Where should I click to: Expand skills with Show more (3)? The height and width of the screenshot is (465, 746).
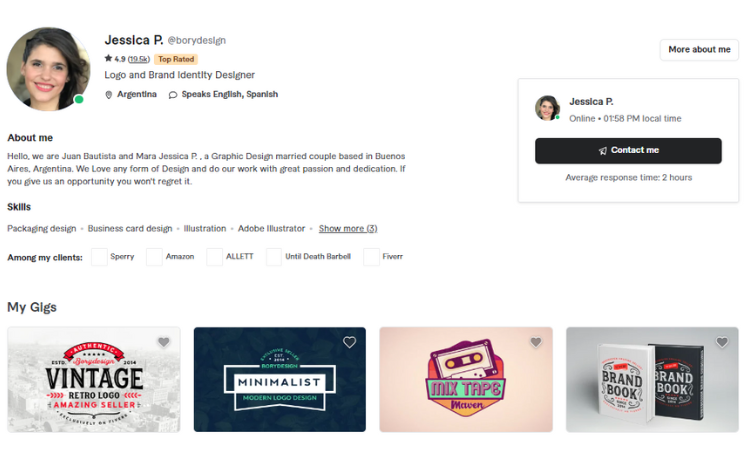(x=348, y=228)
